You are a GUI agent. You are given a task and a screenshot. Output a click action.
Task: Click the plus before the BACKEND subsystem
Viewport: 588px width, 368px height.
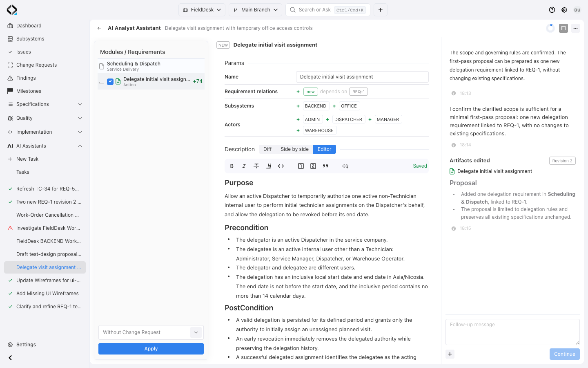(x=298, y=106)
